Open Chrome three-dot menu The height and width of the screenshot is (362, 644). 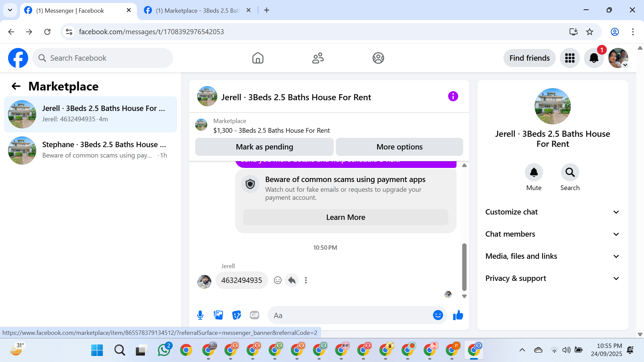point(633,32)
